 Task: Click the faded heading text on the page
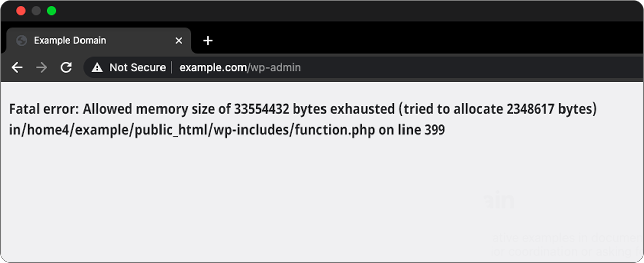pyautogui.click(x=499, y=201)
